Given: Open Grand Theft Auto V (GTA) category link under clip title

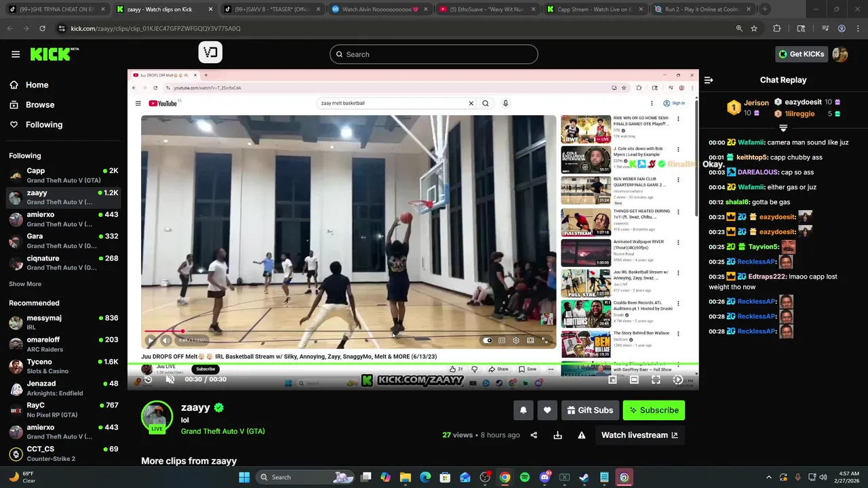Looking at the screenshot, I should 222,431.
